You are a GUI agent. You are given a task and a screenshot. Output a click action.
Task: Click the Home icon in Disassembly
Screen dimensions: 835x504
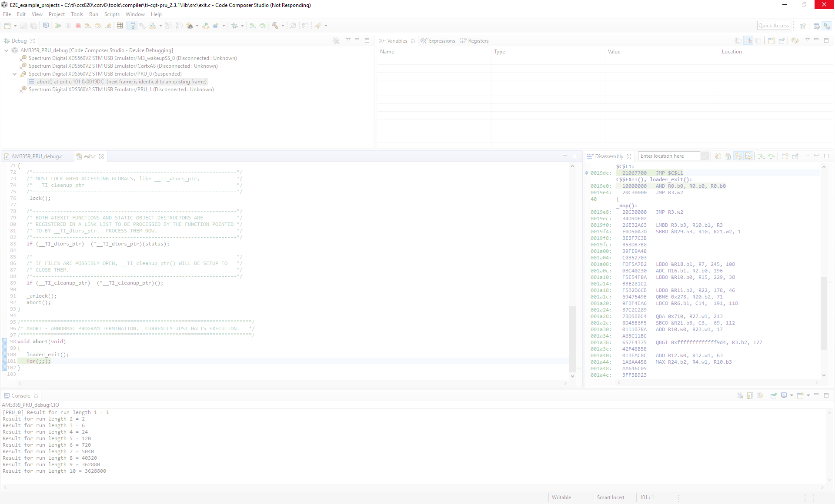click(x=728, y=156)
